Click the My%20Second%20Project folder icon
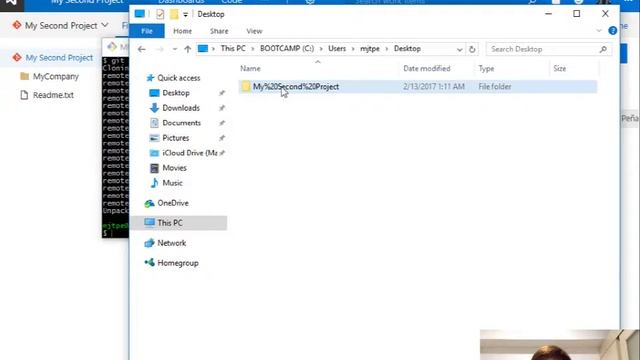This screenshot has height=360, width=640. point(246,87)
